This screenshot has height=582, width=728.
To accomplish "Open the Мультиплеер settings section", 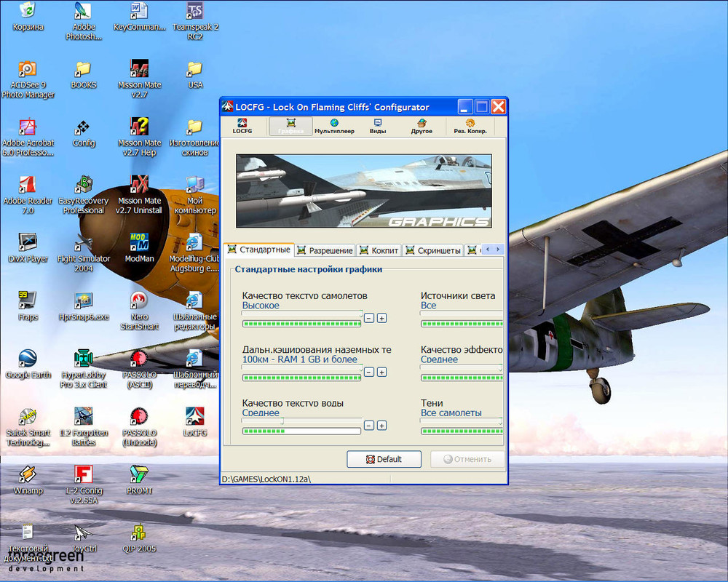I will click(334, 126).
